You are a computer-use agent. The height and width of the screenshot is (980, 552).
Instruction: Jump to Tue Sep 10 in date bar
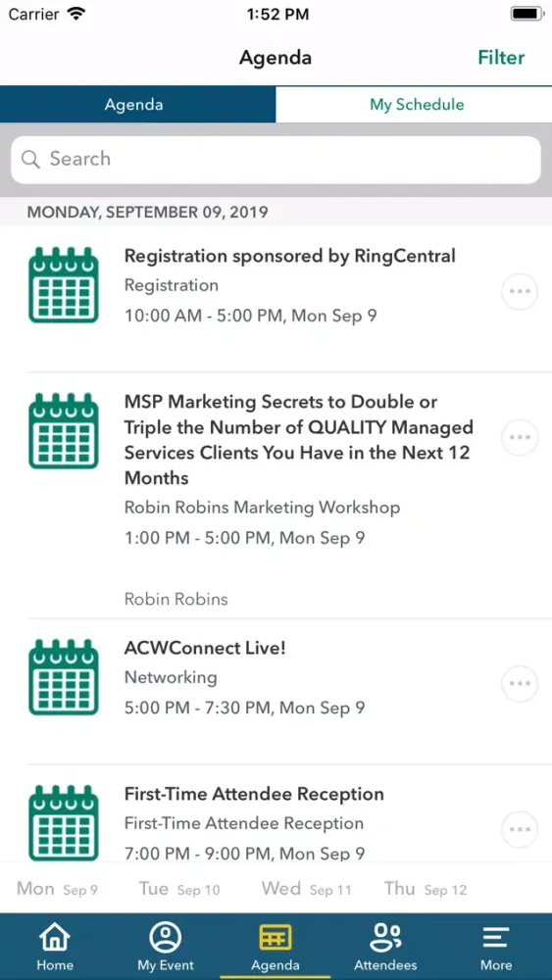point(178,888)
